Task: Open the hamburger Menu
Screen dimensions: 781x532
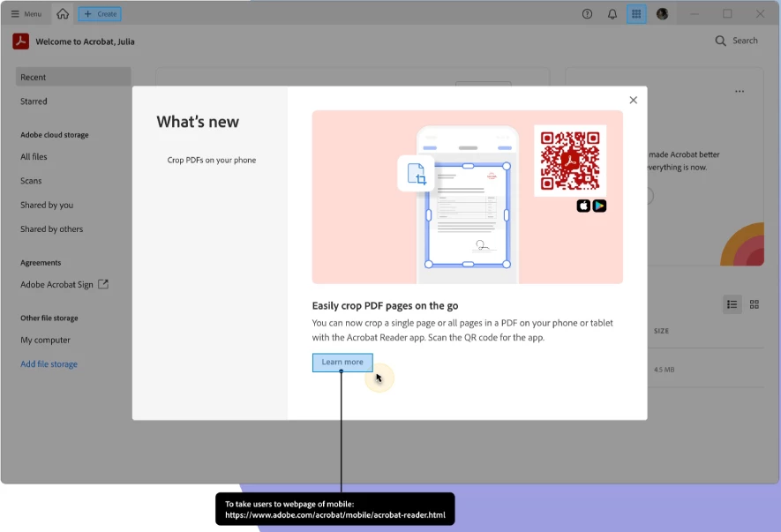Action: pos(26,14)
